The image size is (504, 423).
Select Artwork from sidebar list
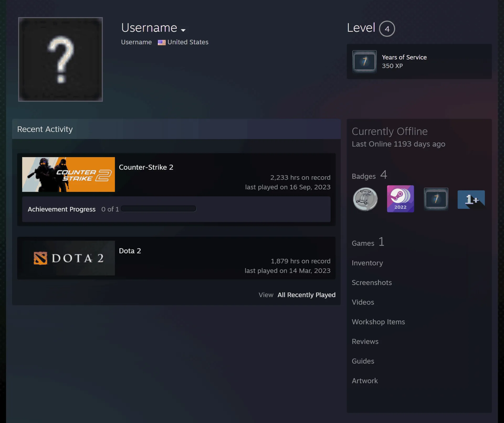coord(365,381)
